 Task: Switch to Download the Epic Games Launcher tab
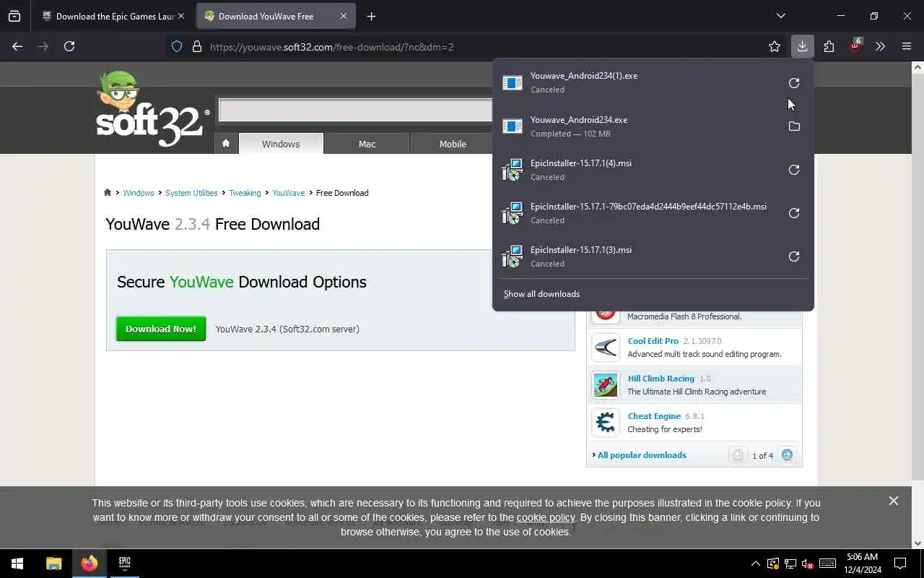click(112, 16)
